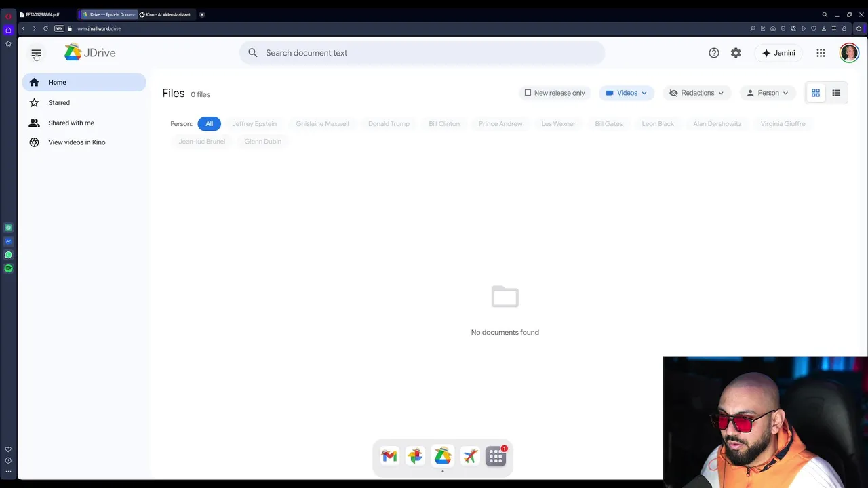868x488 pixels.
Task: Filter by Bill Gates chip
Action: (608, 124)
